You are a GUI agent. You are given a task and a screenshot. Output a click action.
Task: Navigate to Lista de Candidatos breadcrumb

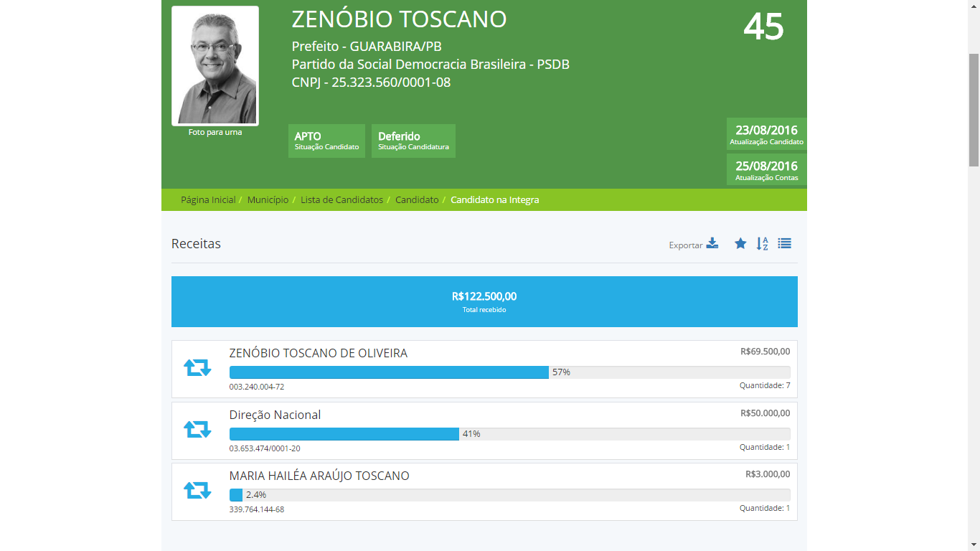click(x=341, y=199)
